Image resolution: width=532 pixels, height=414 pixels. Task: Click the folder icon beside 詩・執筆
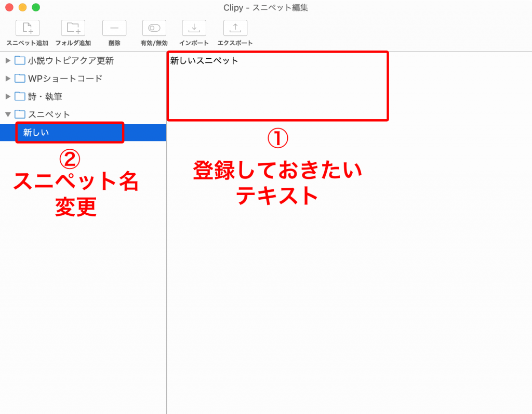pos(20,96)
